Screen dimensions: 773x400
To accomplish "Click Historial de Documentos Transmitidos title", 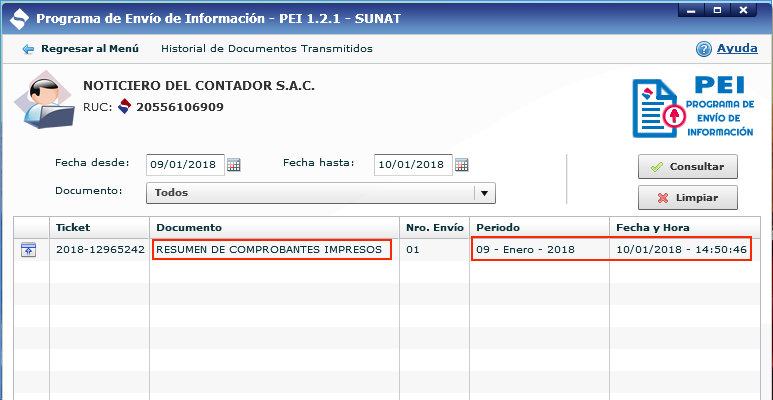I will 267,49.
